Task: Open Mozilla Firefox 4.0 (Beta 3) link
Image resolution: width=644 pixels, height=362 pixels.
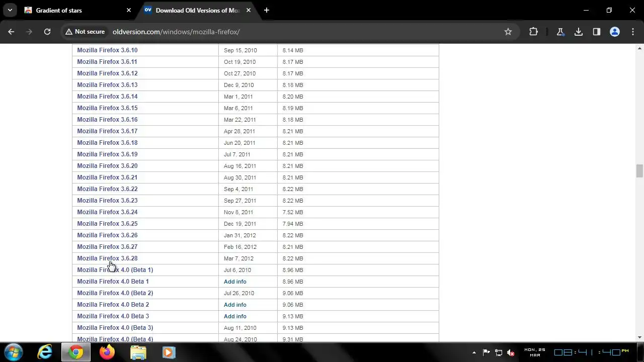Action: point(115,328)
